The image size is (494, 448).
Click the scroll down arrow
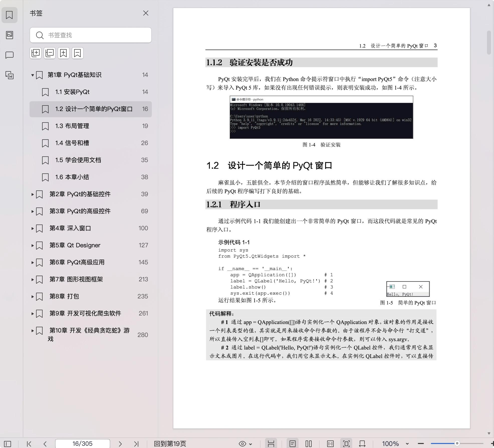489,433
